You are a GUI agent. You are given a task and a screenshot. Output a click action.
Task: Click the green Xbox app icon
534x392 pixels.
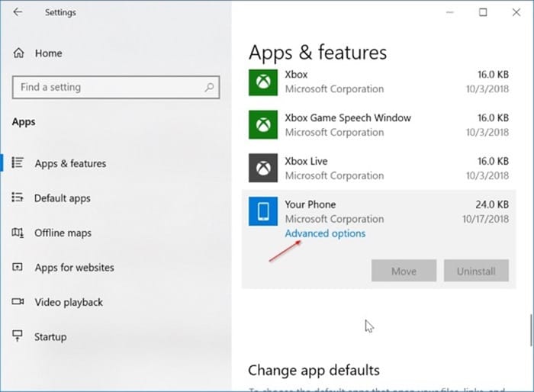263,82
